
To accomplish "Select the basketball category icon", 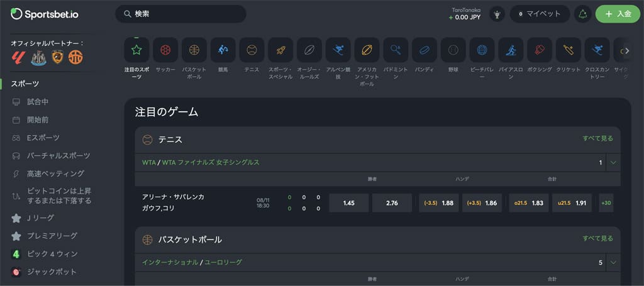I will coord(194,50).
